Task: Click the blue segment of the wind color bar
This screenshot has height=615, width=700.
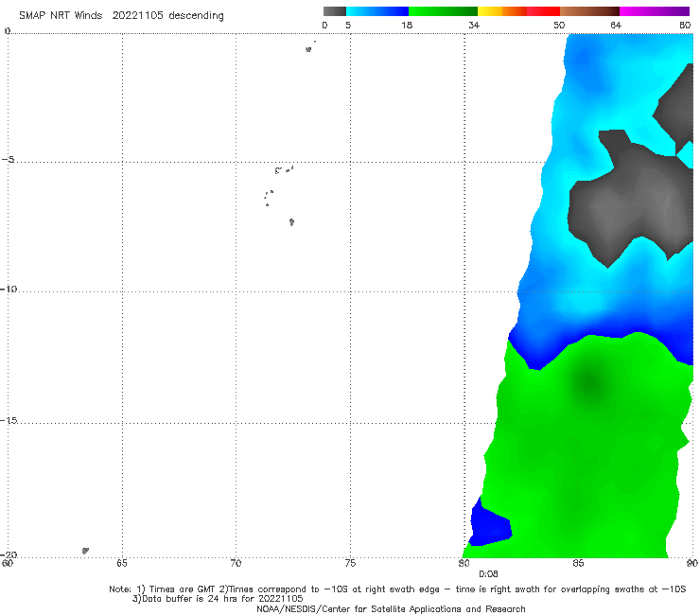Action: tap(377, 11)
